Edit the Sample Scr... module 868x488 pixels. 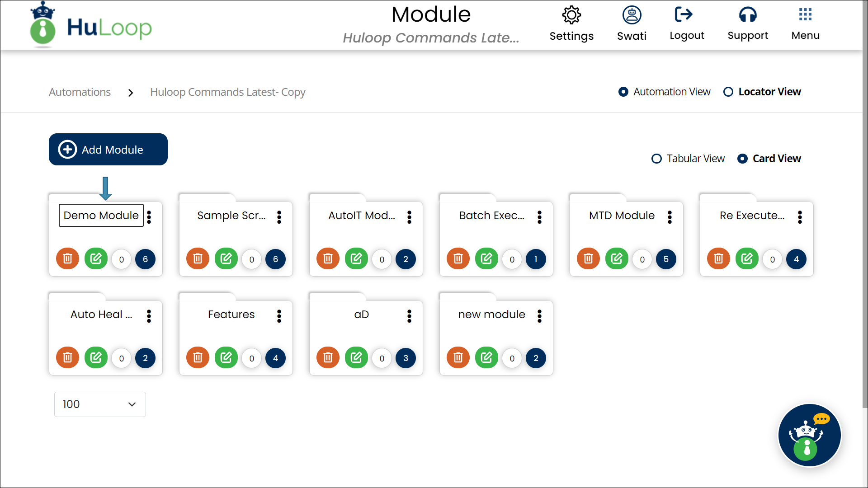226,259
